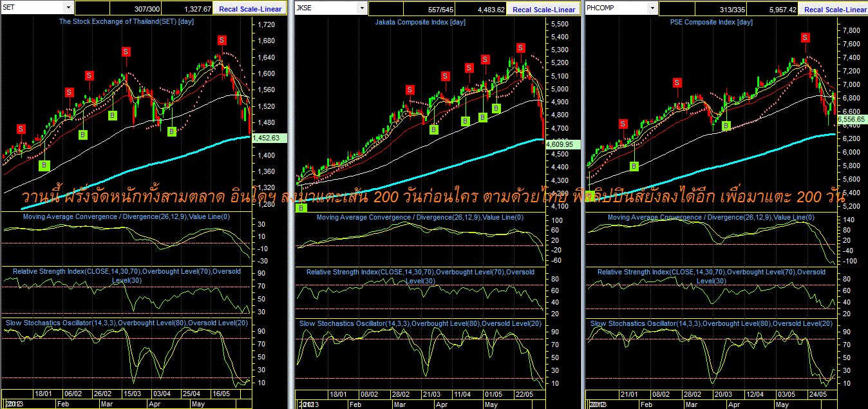Click the 5,500 price level on JKSE scale
The height and width of the screenshot is (409, 868).
(x=560, y=23)
